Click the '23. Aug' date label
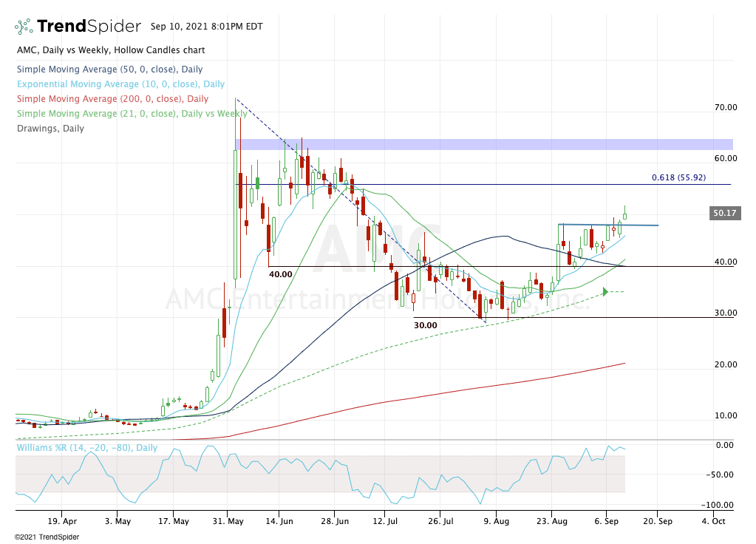Image resolution: width=756 pixels, height=544 pixels. point(552,521)
